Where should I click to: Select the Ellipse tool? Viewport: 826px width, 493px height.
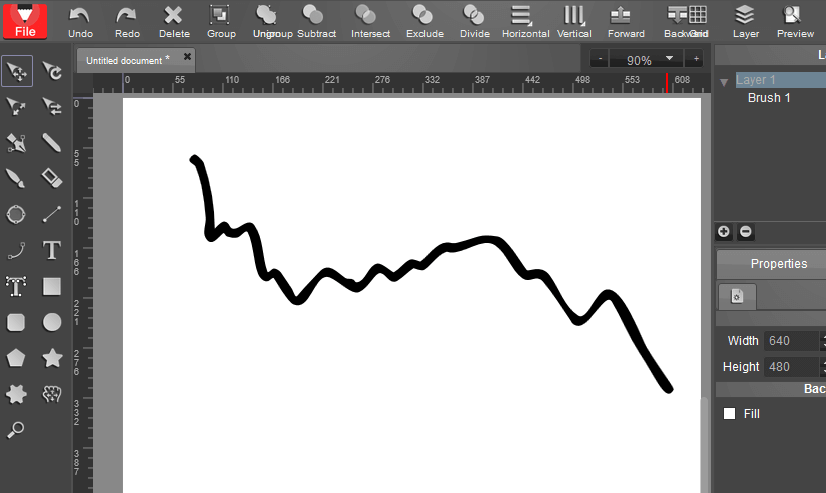[x=52, y=322]
